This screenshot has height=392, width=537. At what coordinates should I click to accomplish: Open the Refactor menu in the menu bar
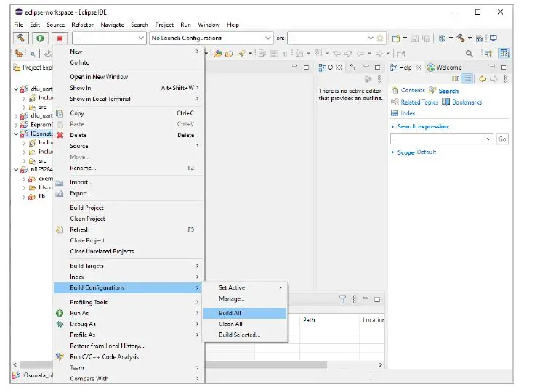[x=82, y=25]
